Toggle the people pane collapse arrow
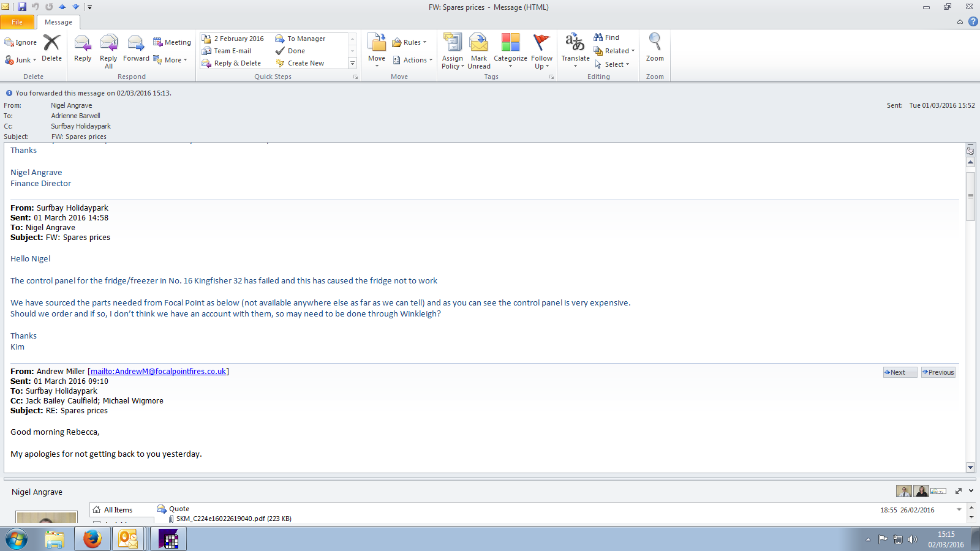The height and width of the screenshot is (551, 980). 971,491
